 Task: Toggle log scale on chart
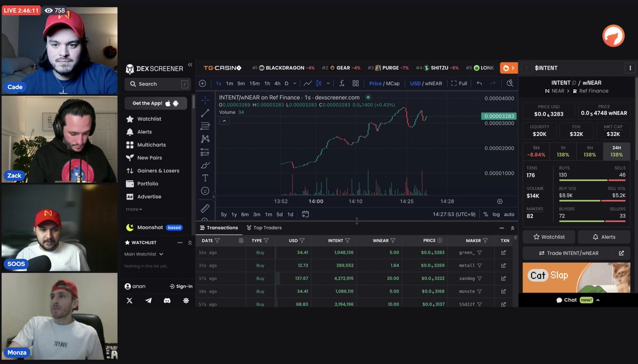[496, 214]
